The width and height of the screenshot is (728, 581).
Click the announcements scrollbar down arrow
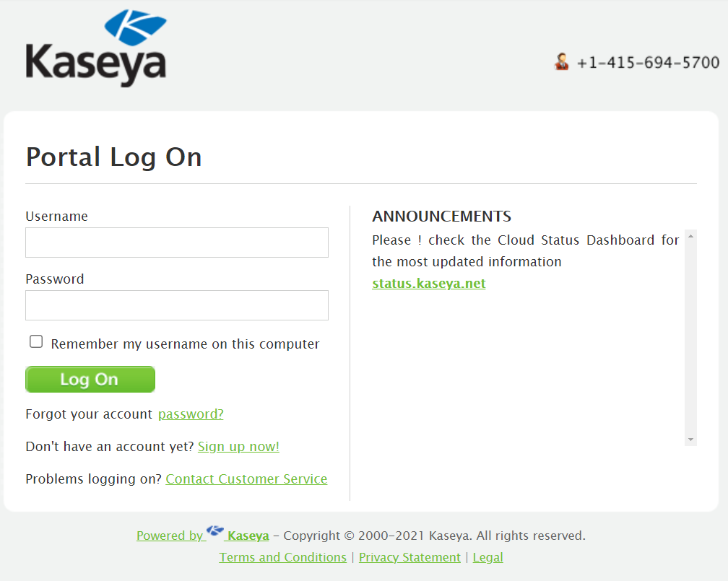(x=690, y=440)
